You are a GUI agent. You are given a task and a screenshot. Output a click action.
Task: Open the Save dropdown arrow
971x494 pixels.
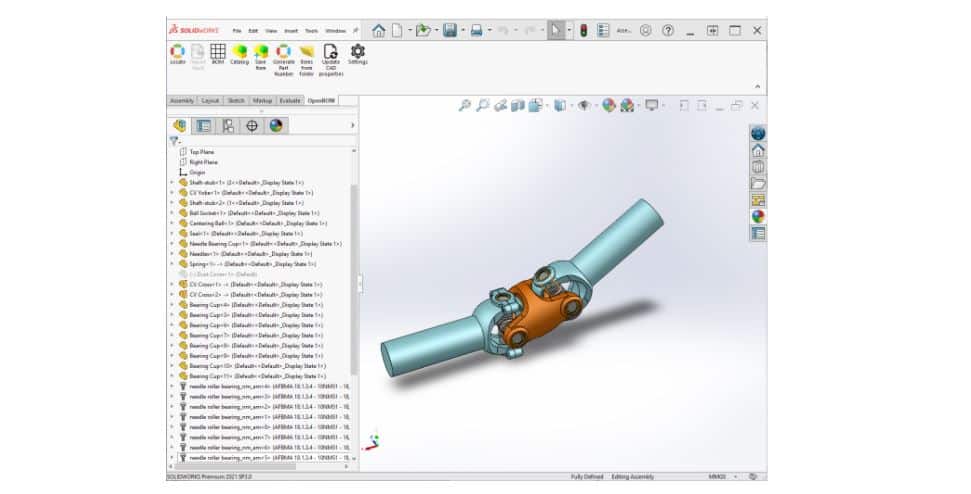[463, 30]
